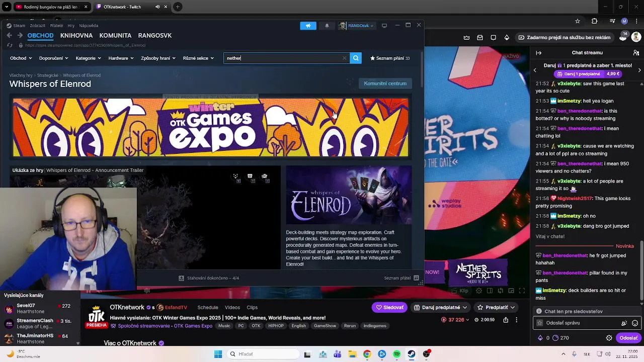Open a new browser tab
The image size is (644, 362).
point(178,7)
